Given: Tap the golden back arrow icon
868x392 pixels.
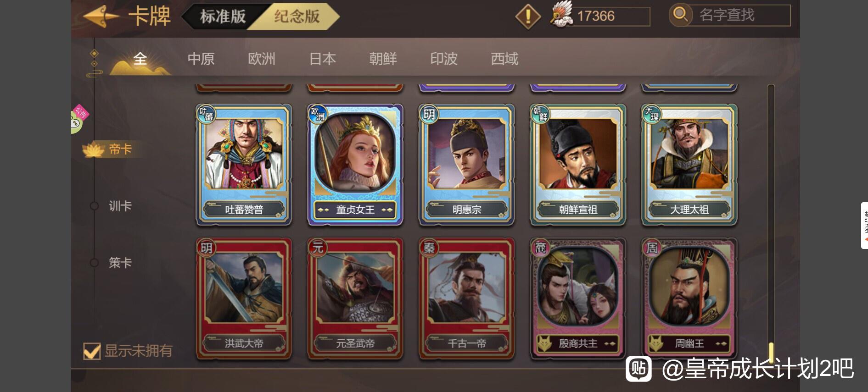Looking at the screenshot, I should [100, 17].
